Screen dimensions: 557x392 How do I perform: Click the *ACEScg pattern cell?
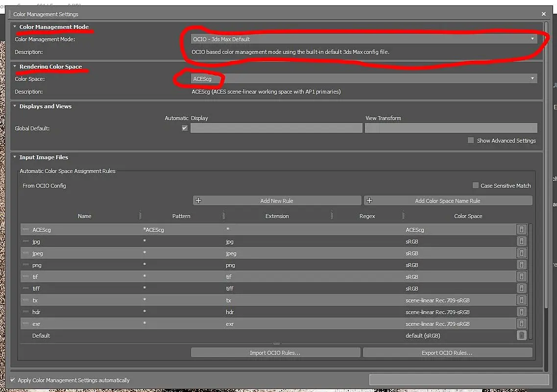pos(153,230)
